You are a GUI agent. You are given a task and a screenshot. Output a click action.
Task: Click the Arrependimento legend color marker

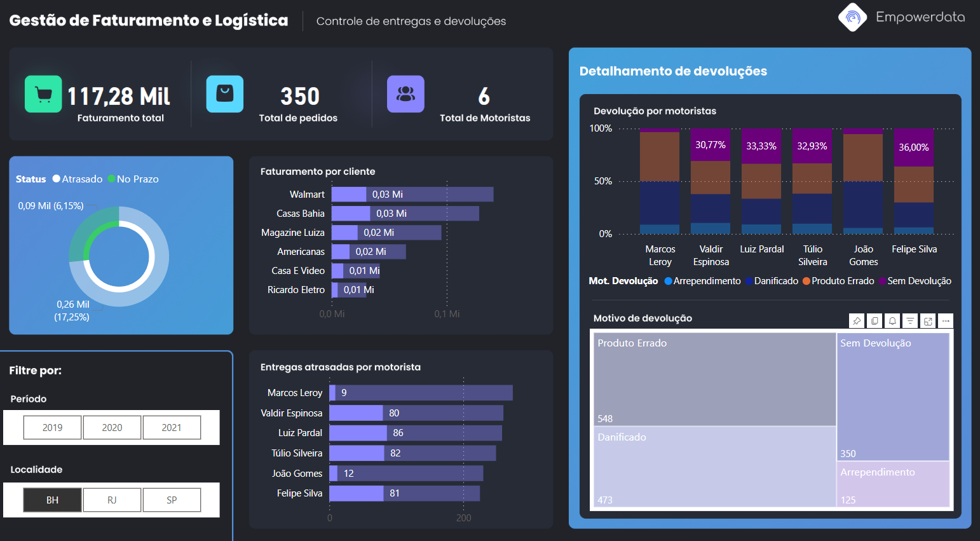point(668,281)
